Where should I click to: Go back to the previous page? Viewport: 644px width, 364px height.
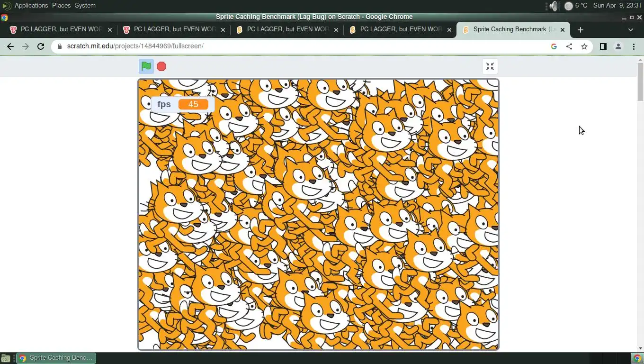pyautogui.click(x=10, y=46)
